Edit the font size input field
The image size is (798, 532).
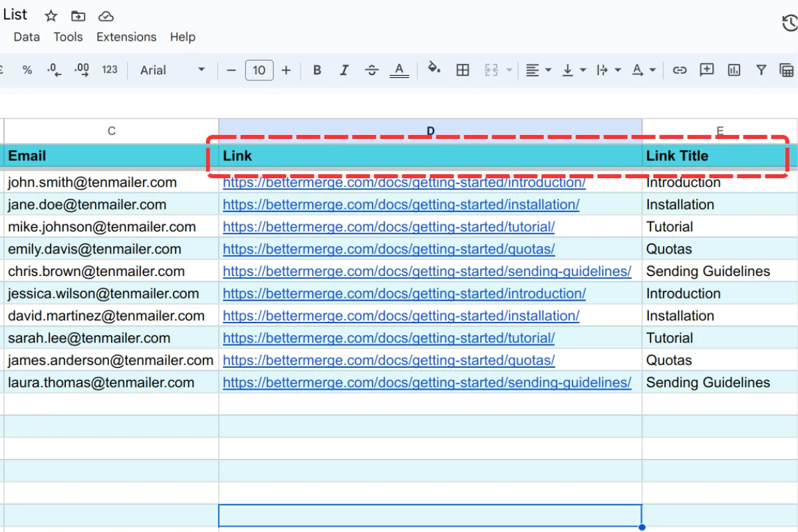(259, 70)
